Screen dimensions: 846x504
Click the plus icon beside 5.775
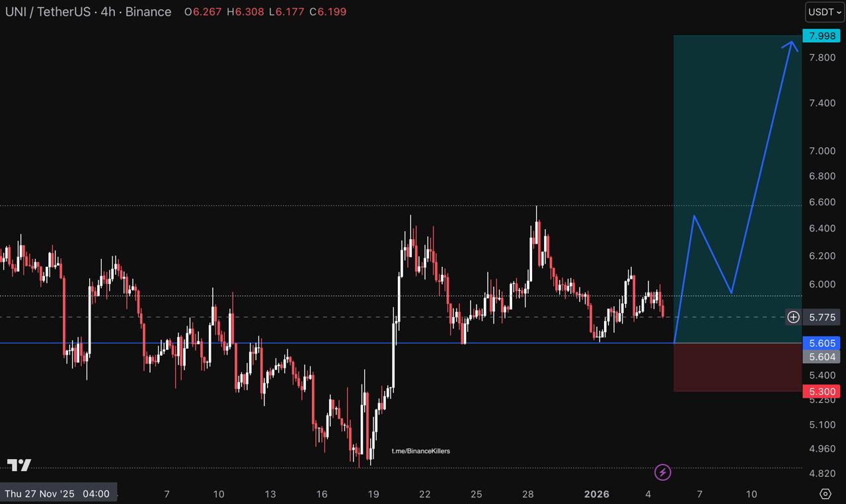click(793, 317)
